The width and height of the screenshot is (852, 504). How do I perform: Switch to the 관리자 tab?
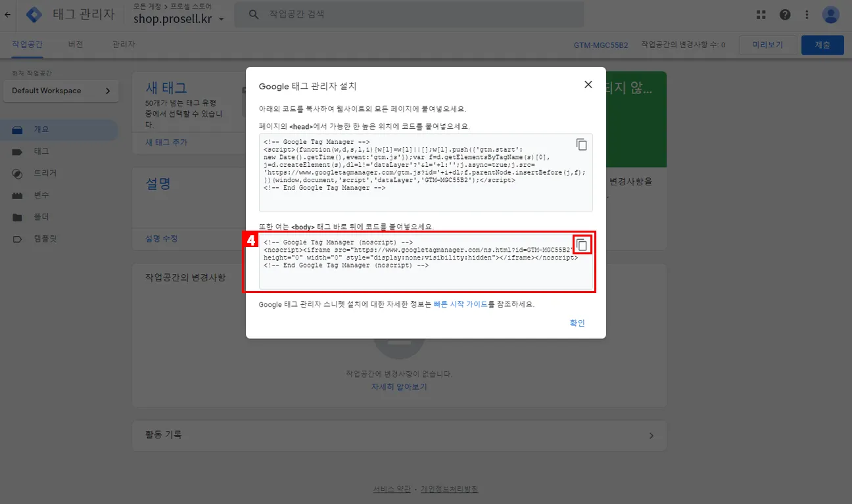[x=124, y=45]
